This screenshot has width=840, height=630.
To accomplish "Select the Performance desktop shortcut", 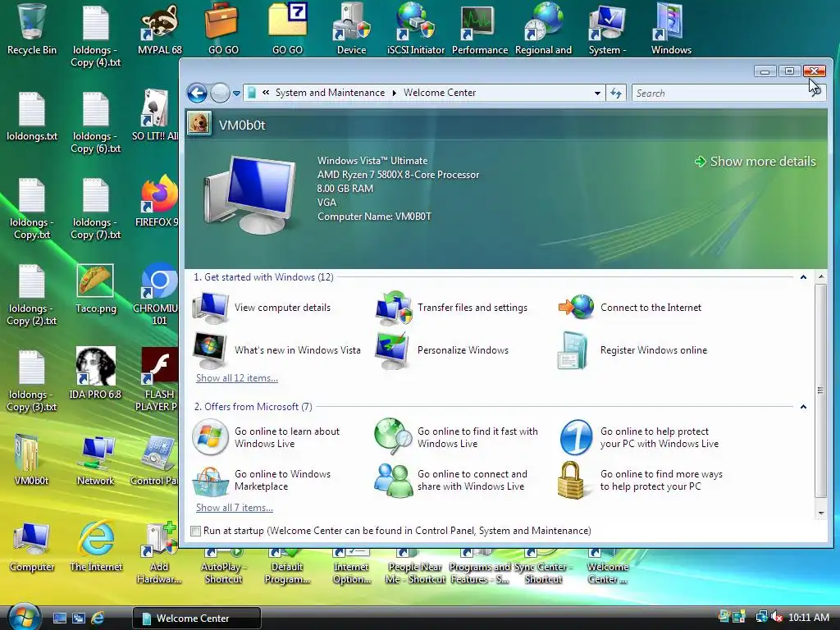I will point(479,30).
